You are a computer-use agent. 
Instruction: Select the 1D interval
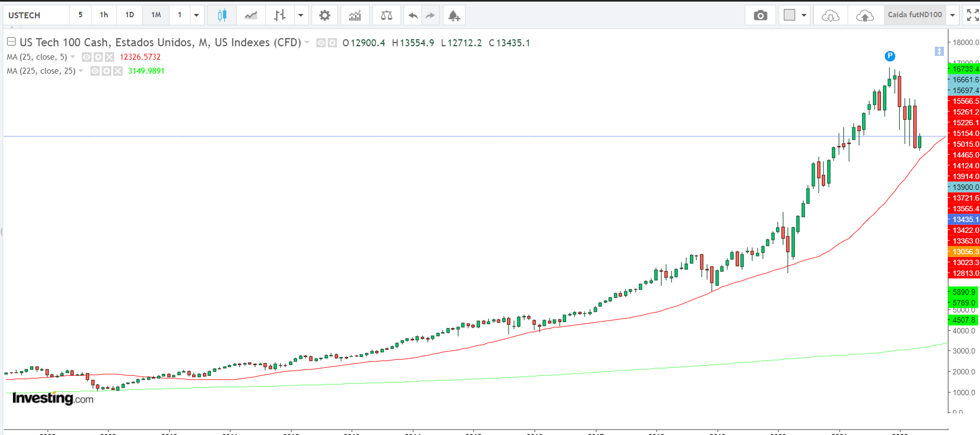(130, 15)
